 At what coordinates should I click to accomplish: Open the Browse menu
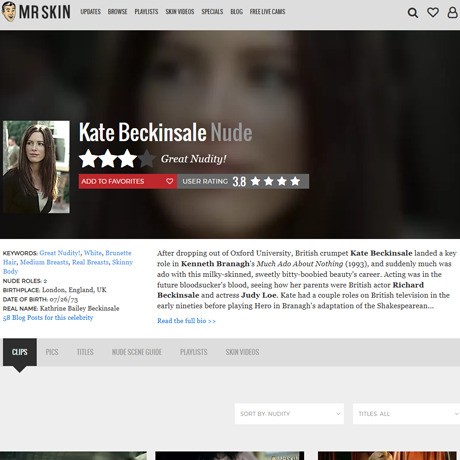point(117,12)
